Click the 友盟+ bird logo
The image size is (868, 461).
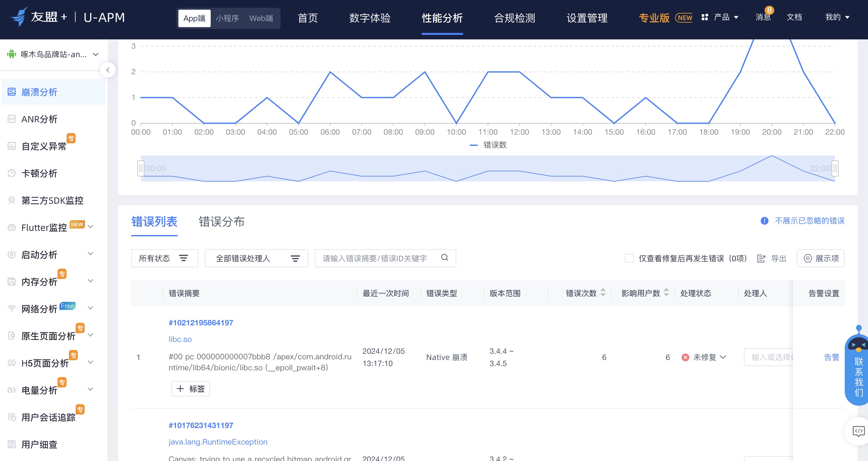click(x=18, y=16)
